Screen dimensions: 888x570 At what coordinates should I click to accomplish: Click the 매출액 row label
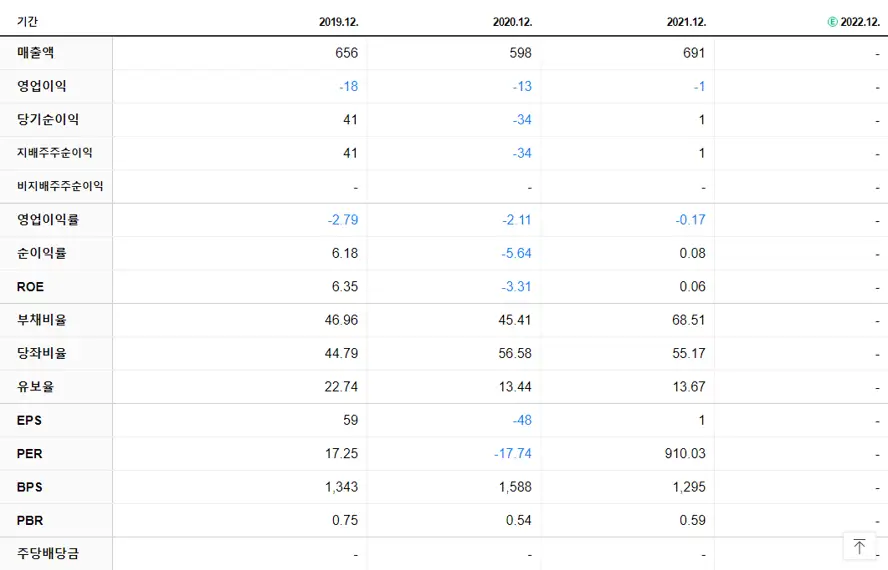point(36,53)
